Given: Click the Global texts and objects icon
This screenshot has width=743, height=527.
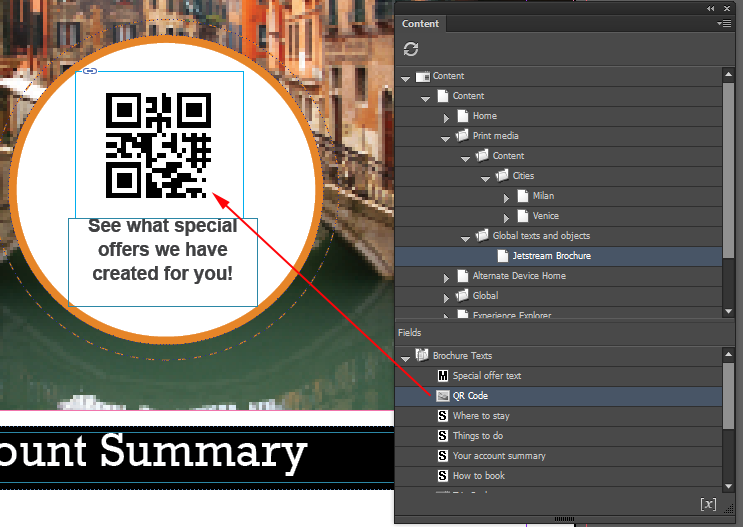Looking at the screenshot, I should click(482, 236).
